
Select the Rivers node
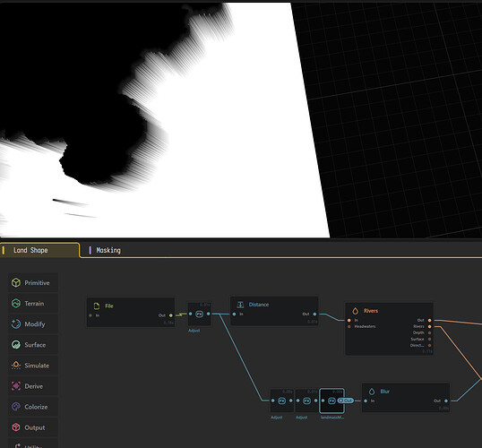pos(389,329)
